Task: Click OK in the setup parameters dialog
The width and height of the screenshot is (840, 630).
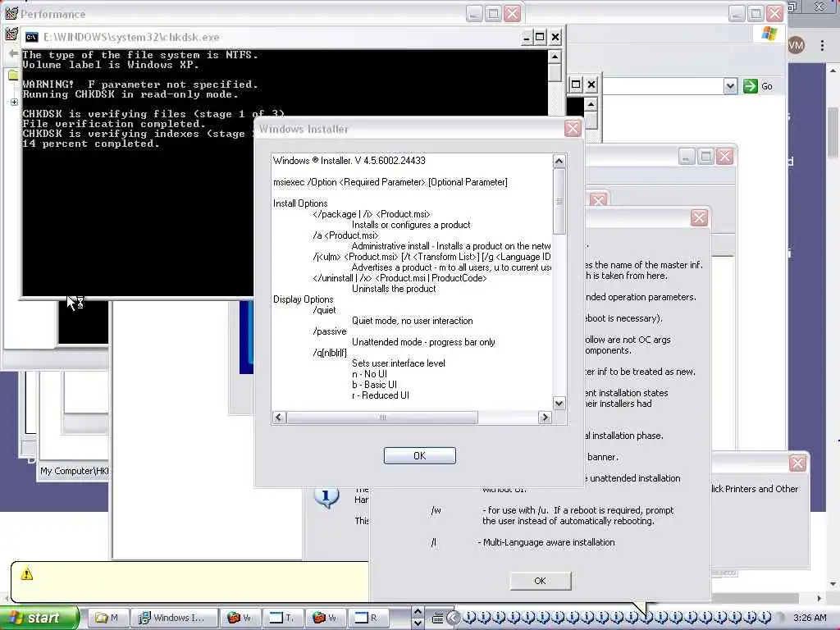Action: point(540,581)
